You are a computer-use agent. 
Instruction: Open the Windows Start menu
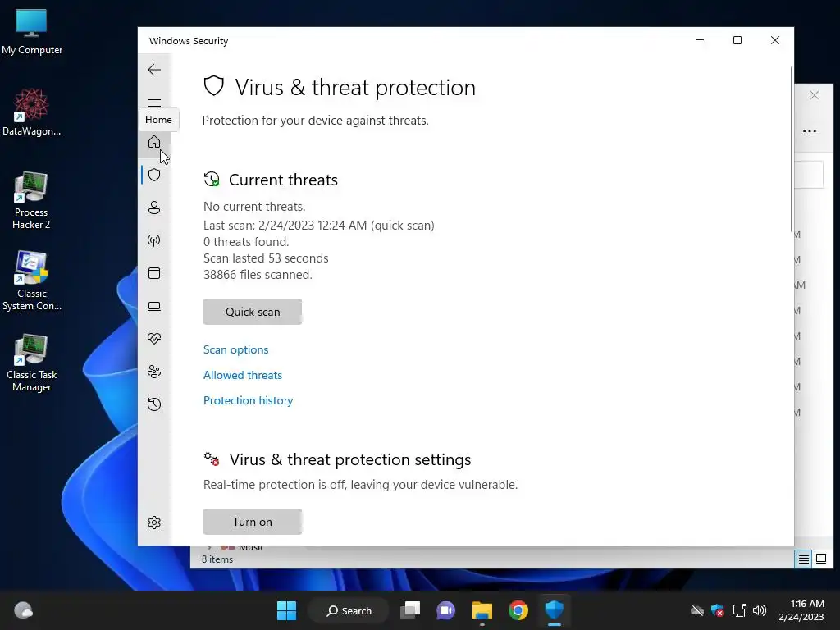pyautogui.click(x=286, y=610)
